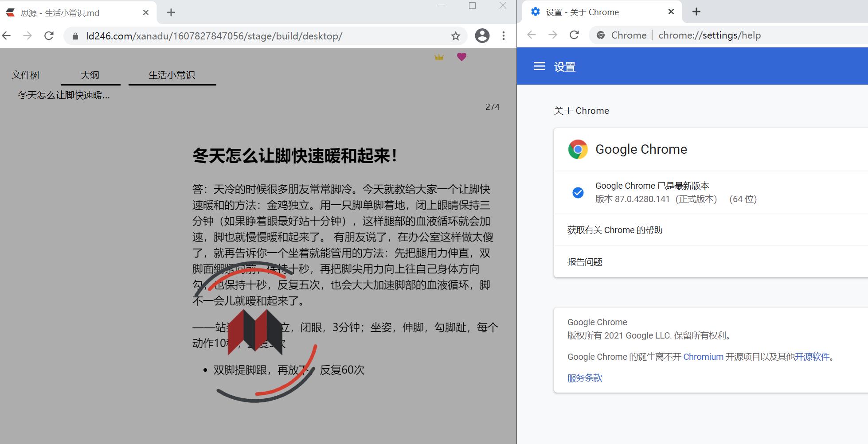
Task: Select the 生活小常识 tab
Action: [x=172, y=75]
